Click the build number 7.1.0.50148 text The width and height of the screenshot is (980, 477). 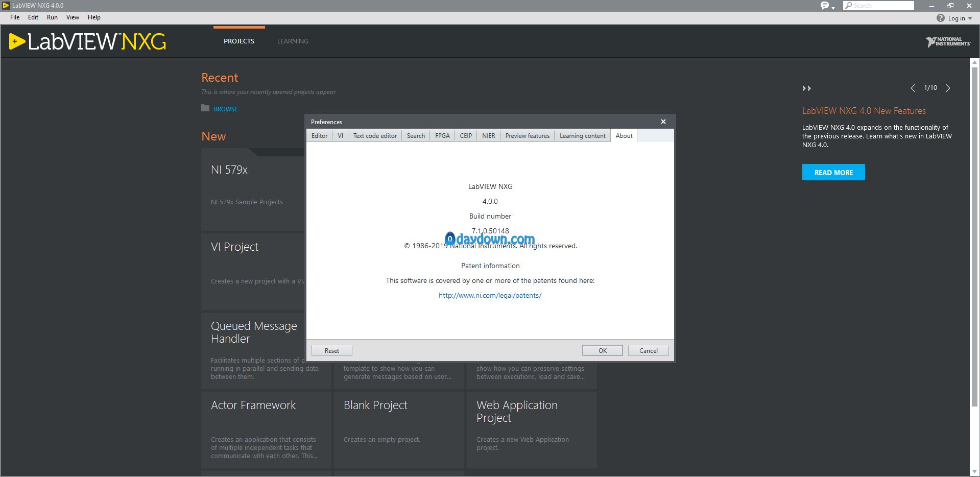point(490,231)
